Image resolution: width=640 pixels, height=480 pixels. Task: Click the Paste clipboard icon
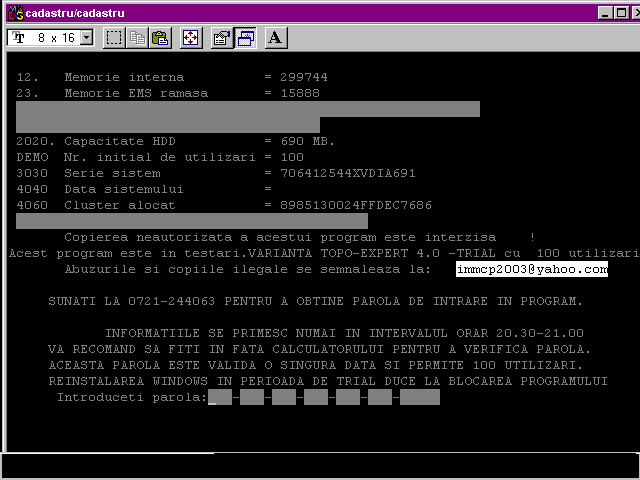(x=159, y=38)
